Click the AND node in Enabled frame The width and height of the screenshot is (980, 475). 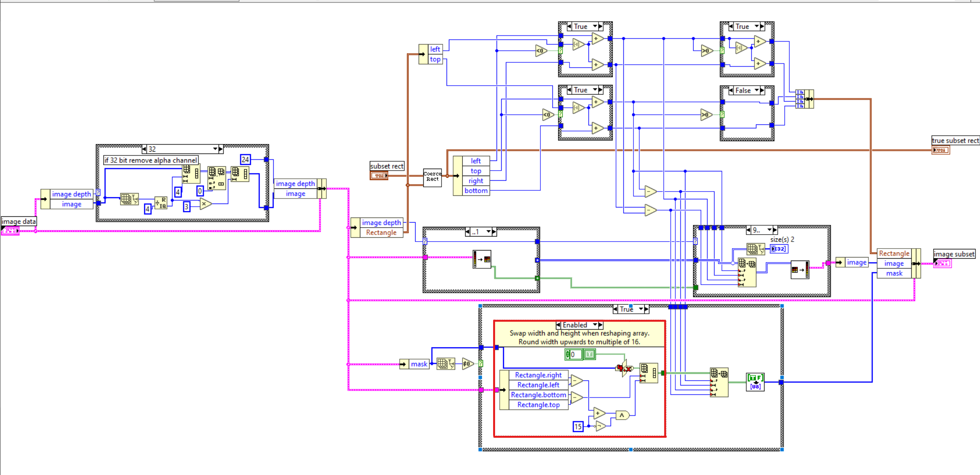[x=623, y=415]
